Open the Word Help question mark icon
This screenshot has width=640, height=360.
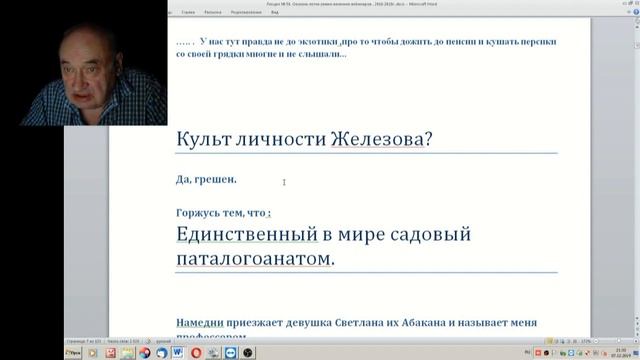(x=636, y=12)
